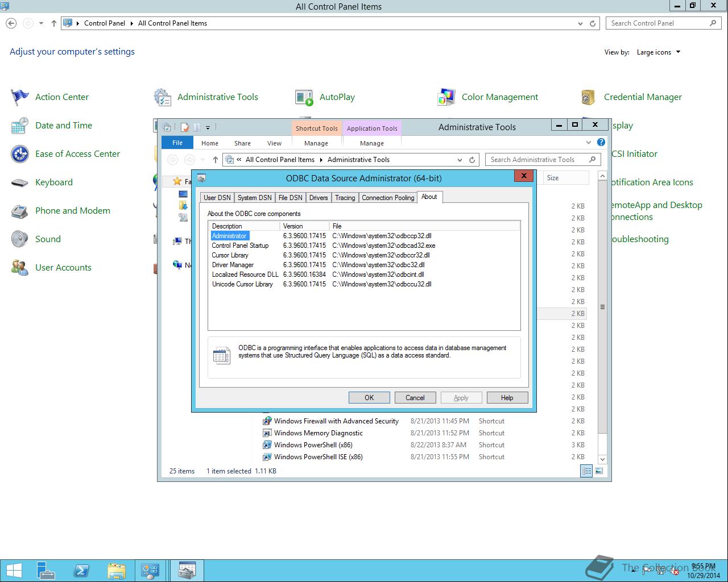Open Keyboard icon in Control Panel
The width and height of the screenshot is (728, 582).
tap(20, 182)
